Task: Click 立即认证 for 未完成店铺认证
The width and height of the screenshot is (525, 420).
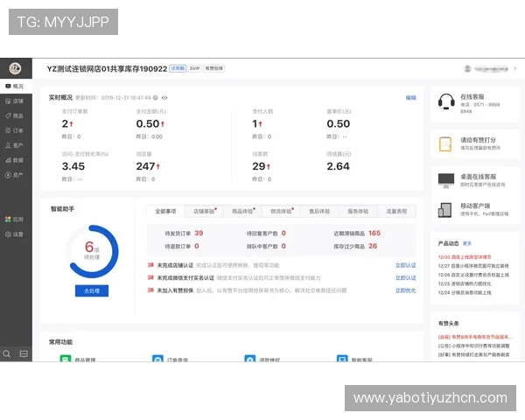Action: coord(405,265)
